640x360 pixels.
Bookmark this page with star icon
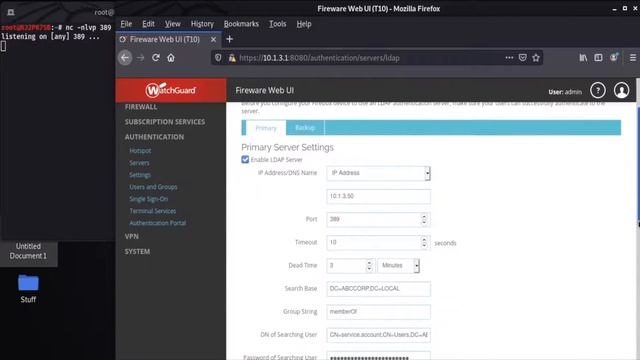pyautogui.click(x=536, y=58)
